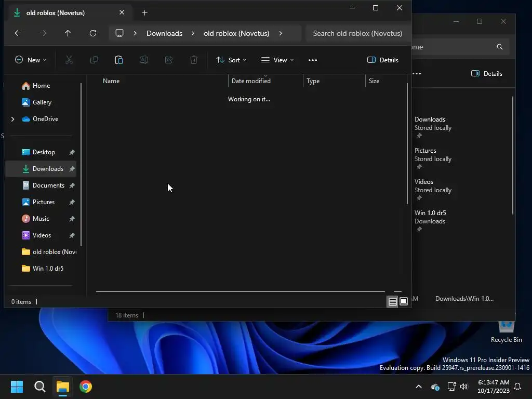The height and width of the screenshot is (399, 532).
Task: Open taskbar Search
Action: (x=39, y=387)
